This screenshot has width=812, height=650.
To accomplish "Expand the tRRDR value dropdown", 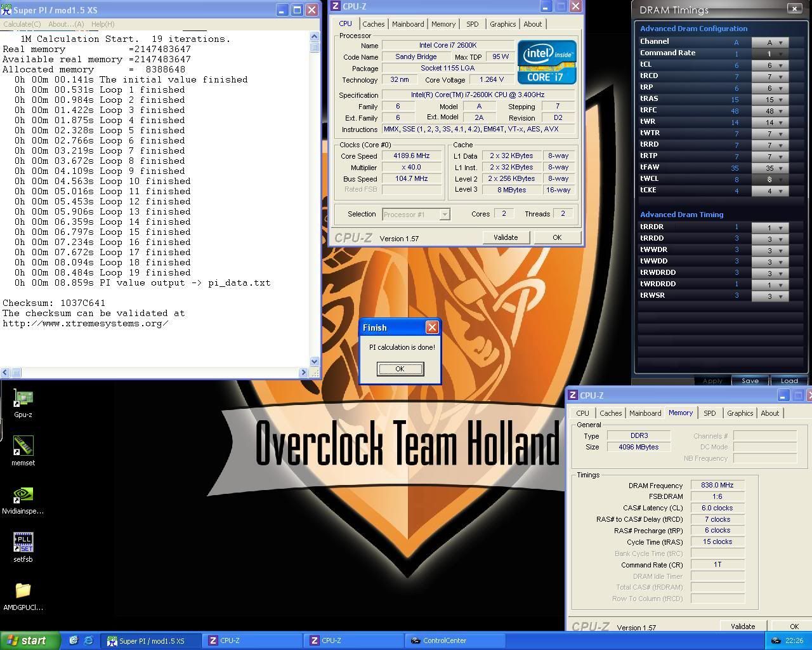I will tap(781, 228).
